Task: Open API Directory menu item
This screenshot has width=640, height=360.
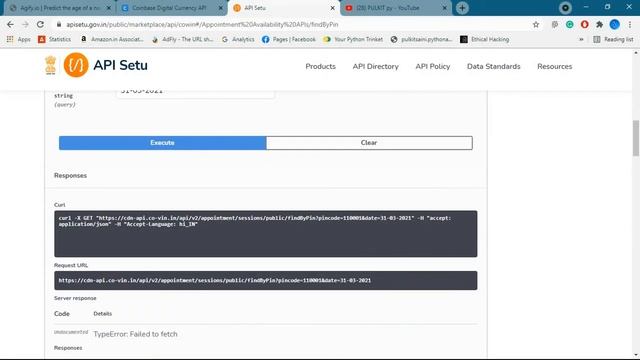Action: [376, 67]
